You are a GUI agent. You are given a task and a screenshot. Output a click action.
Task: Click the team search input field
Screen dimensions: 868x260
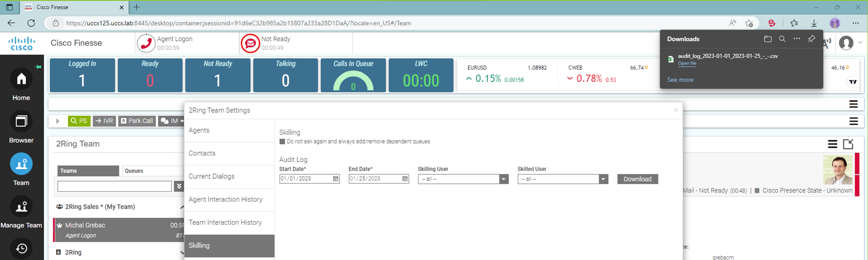click(114, 186)
